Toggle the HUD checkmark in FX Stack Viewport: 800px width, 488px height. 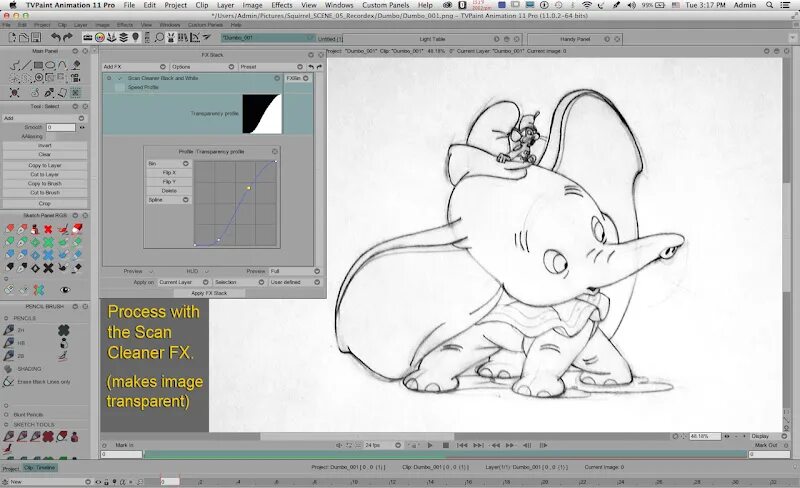[206, 271]
